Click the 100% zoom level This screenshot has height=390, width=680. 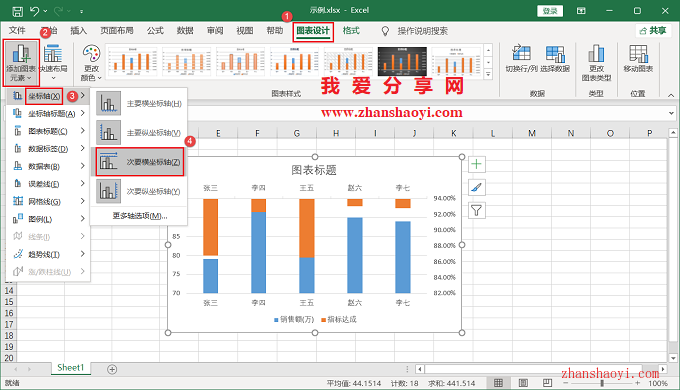(658, 383)
